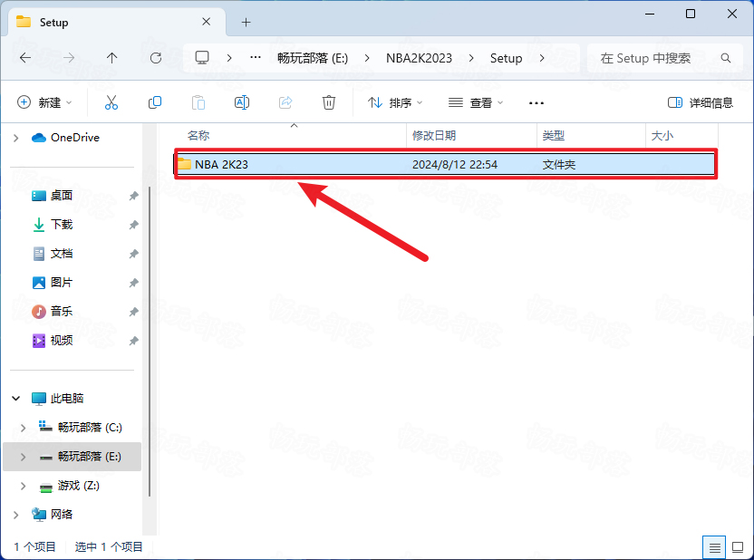Viewport: 754px width, 560px height.
Task: Expand chevron after 畅玩部落 (E:) breadcrumb
Action: point(367,58)
